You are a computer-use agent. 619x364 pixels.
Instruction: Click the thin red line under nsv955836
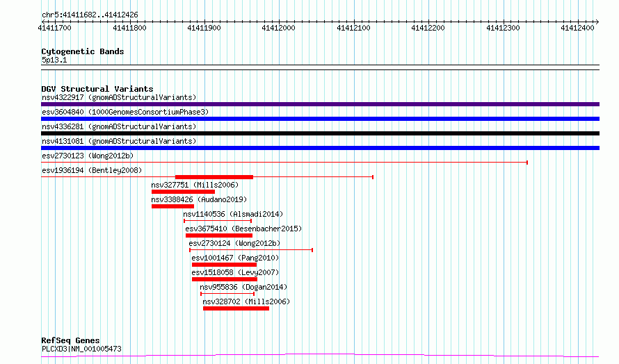tap(227, 294)
